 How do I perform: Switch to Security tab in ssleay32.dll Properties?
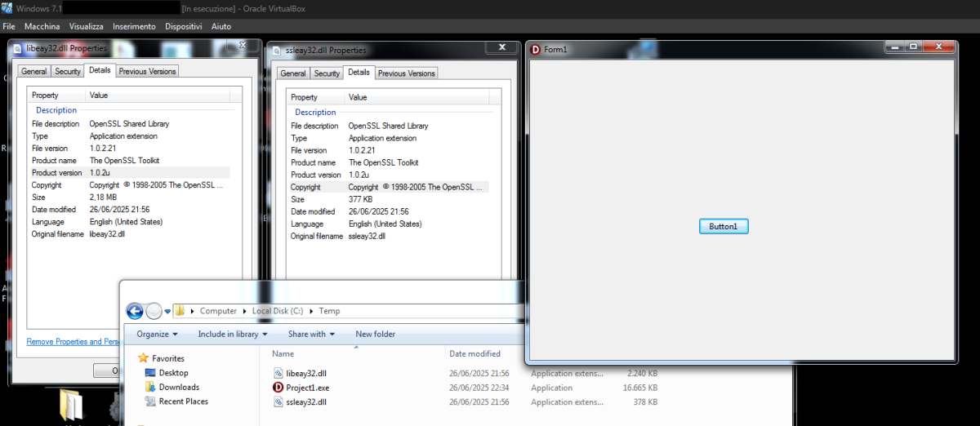327,73
